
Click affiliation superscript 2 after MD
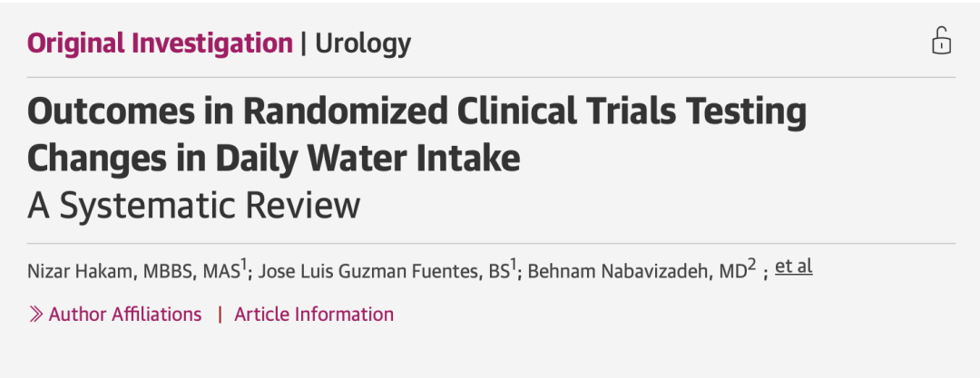pos(751,264)
